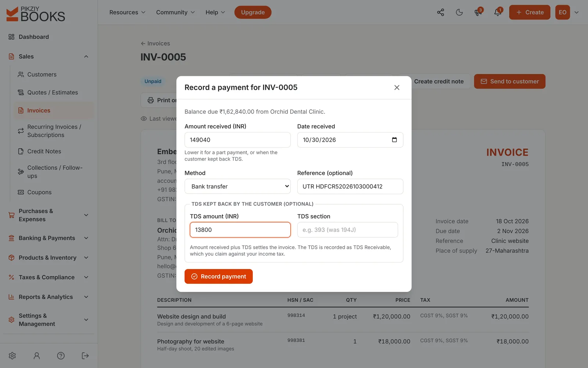Click the Create button
The image size is (588, 368).
pos(530,12)
